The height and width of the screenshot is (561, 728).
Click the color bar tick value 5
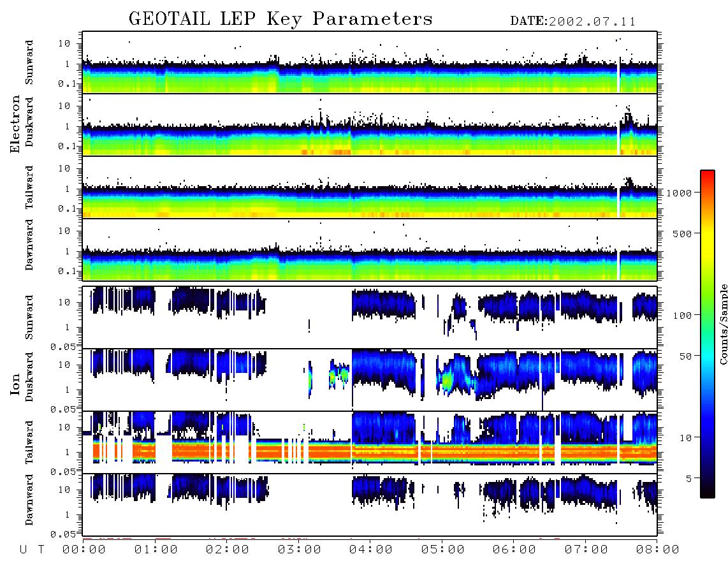[689, 478]
